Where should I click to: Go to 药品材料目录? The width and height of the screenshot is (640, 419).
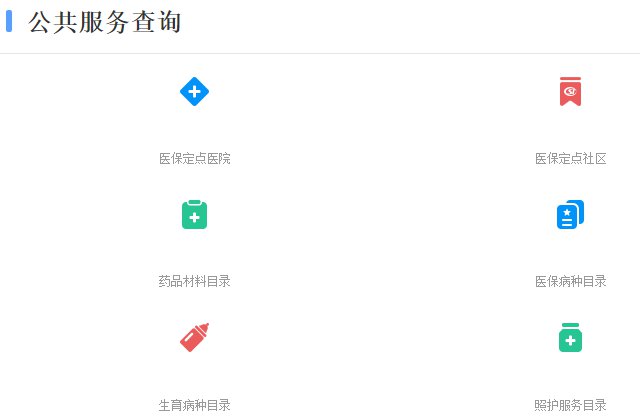(195, 282)
